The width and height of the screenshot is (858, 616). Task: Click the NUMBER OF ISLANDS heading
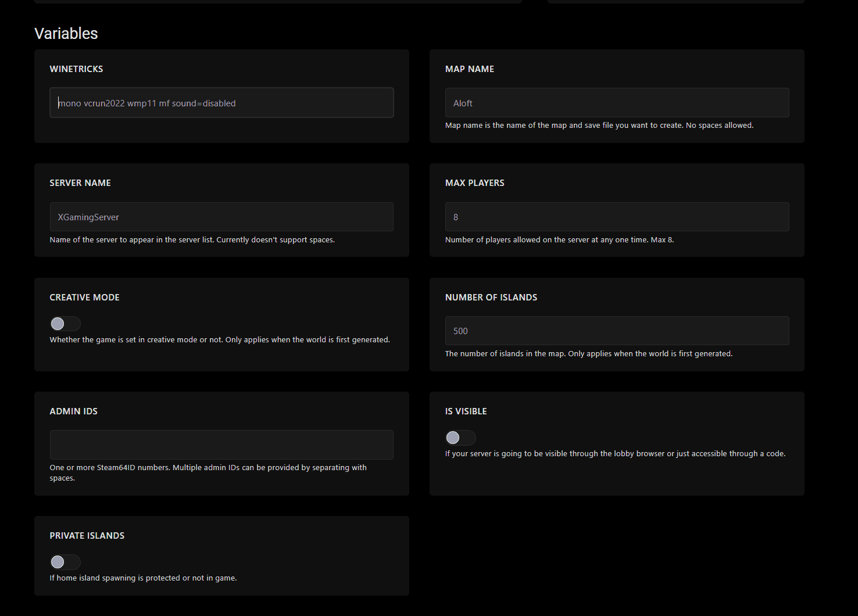pos(491,297)
